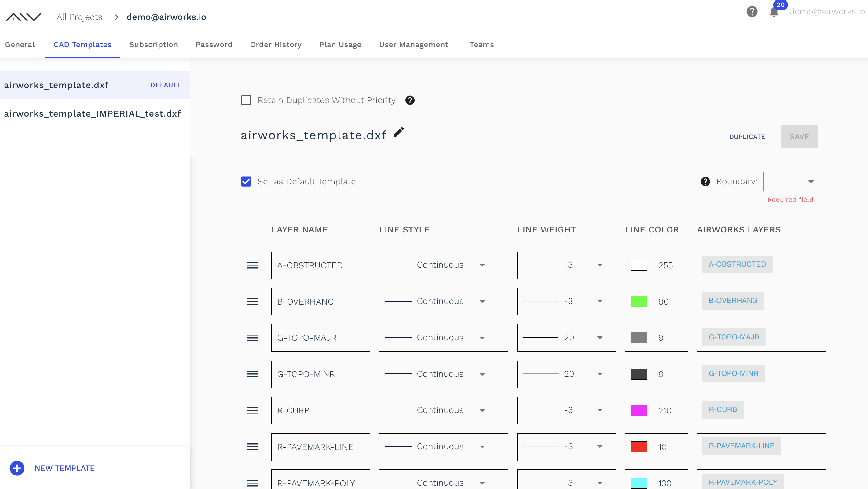This screenshot has width=868, height=489.
Task: Click the blue plus New Template icon
Action: point(17,468)
